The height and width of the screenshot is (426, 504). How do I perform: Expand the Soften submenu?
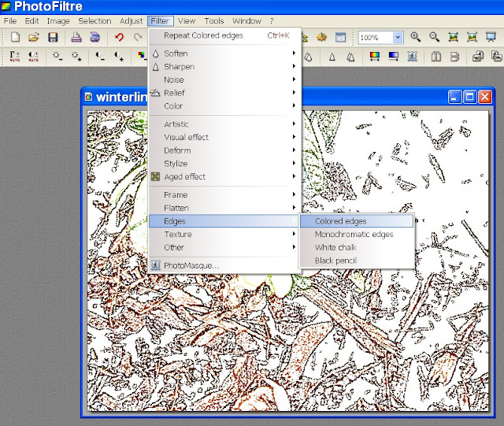[x=224, y=54]
